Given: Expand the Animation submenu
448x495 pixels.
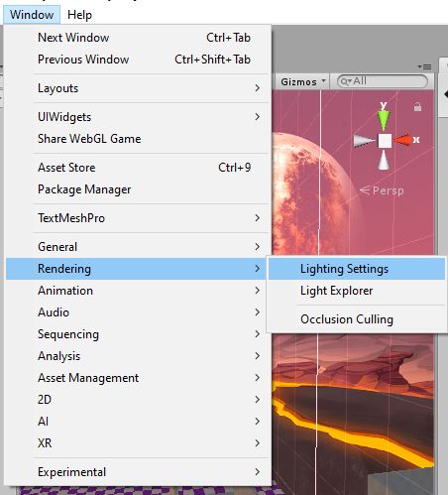Looking at the screenshot, I should [x=138, y=291].
